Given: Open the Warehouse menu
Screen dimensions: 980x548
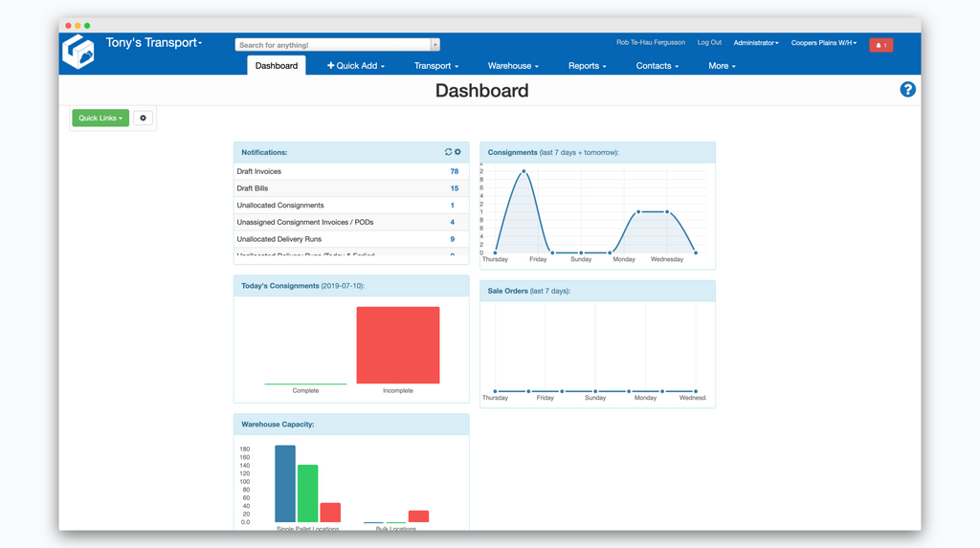Looking at the screenshot, I should pyautogui.click(x=513, y=66).
